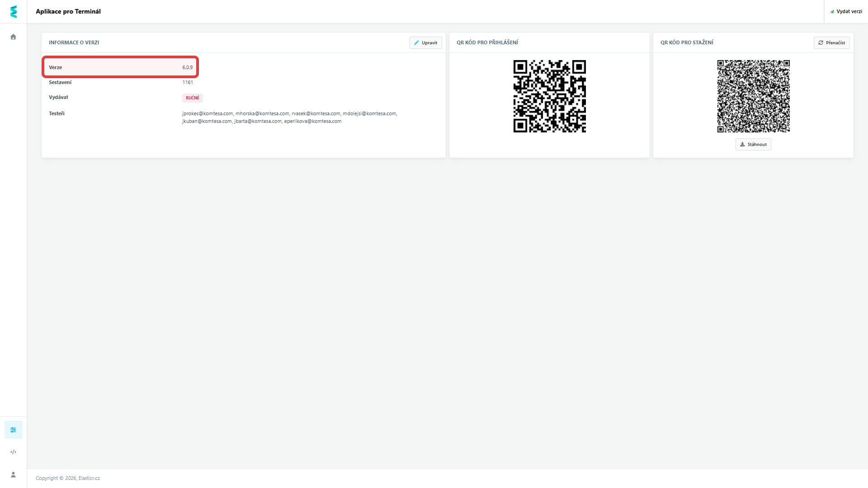Open the code brackets sidebar icon
The width and height of the screenshot is (868, 488).
click(13, 452)
